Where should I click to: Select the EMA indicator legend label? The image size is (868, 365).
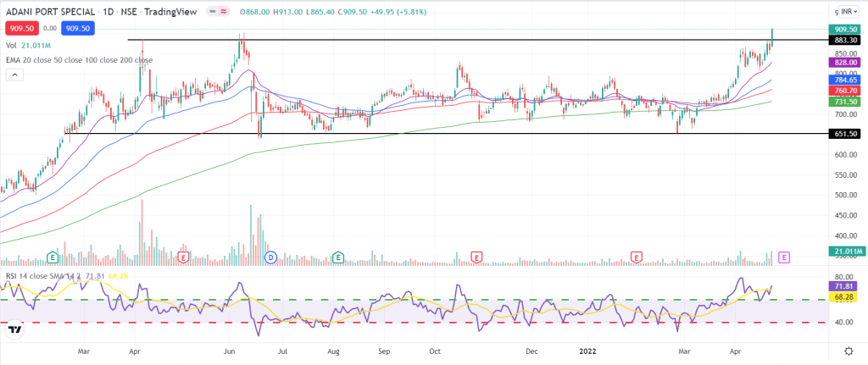[x=78, y=60]
